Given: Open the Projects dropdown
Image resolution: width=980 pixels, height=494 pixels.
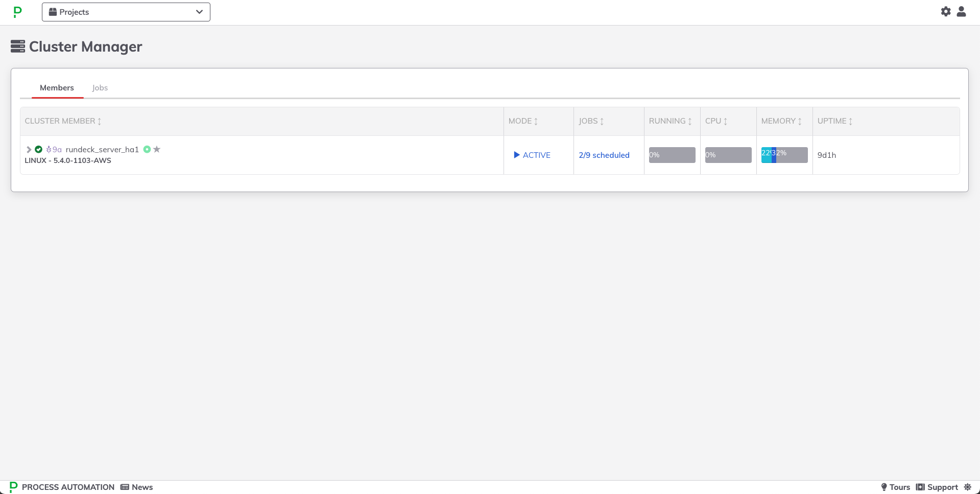Looking at the screenshot, I should [126, 12].
